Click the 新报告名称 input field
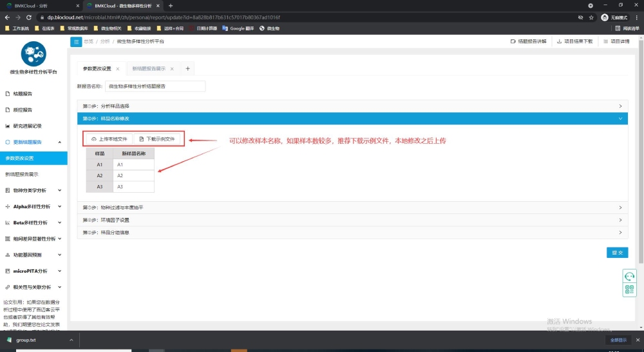 point(155,86)
